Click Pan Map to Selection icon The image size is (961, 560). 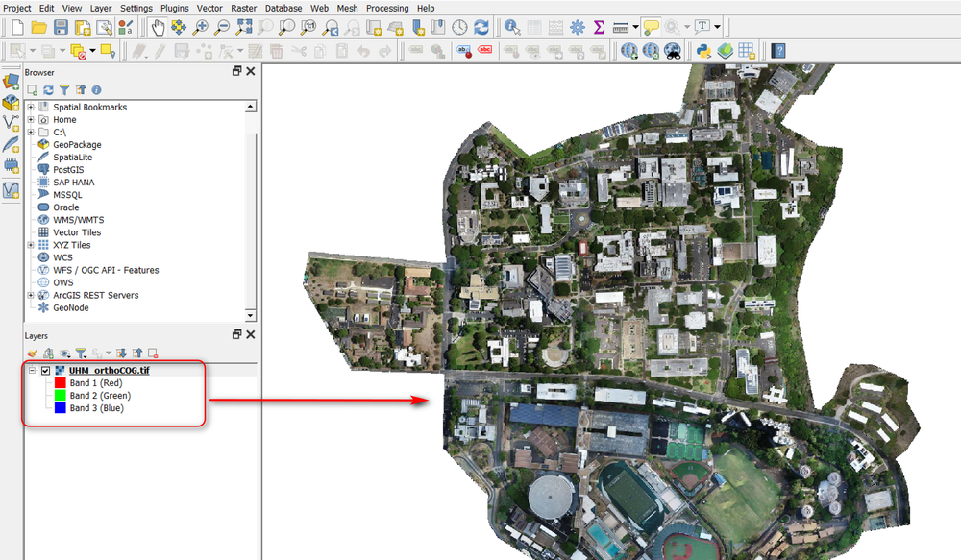[179, 28]
